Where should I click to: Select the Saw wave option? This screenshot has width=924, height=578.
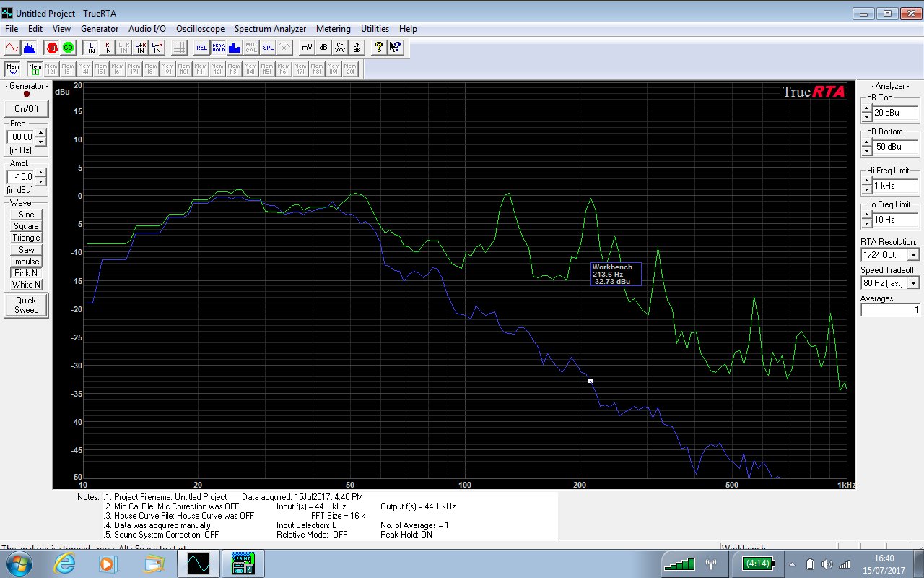(x=26, y=250)
